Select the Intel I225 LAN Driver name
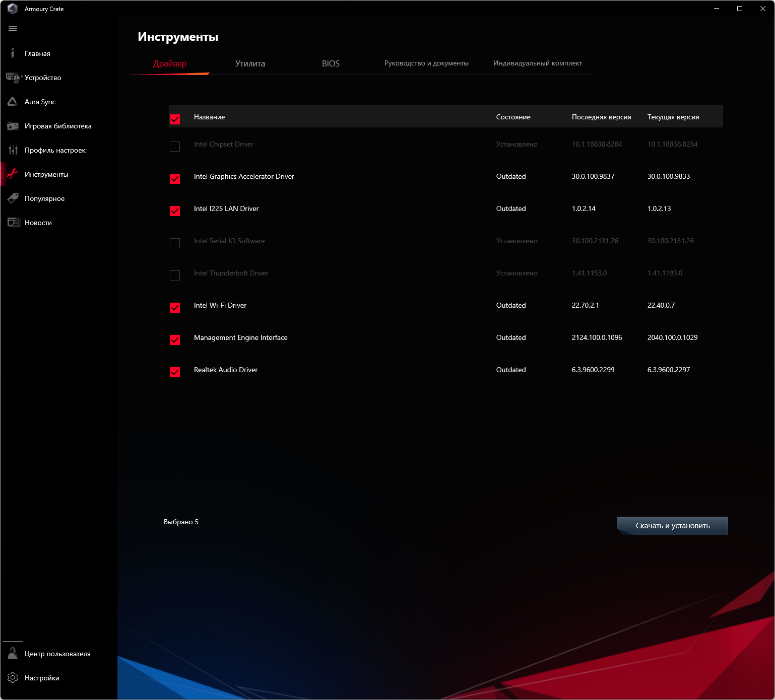The height and width of the screenshot is (700, 775). (x=226, y=208)
